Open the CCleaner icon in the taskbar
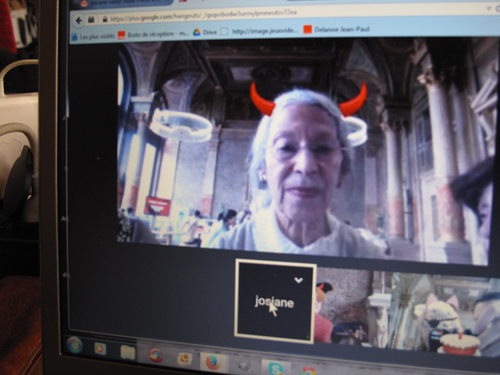 156,355
